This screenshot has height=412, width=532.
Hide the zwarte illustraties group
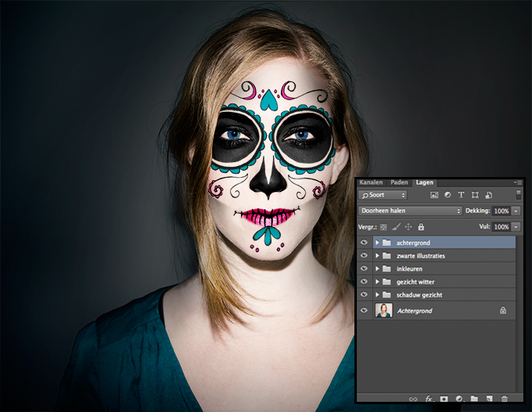coord(364,255)
